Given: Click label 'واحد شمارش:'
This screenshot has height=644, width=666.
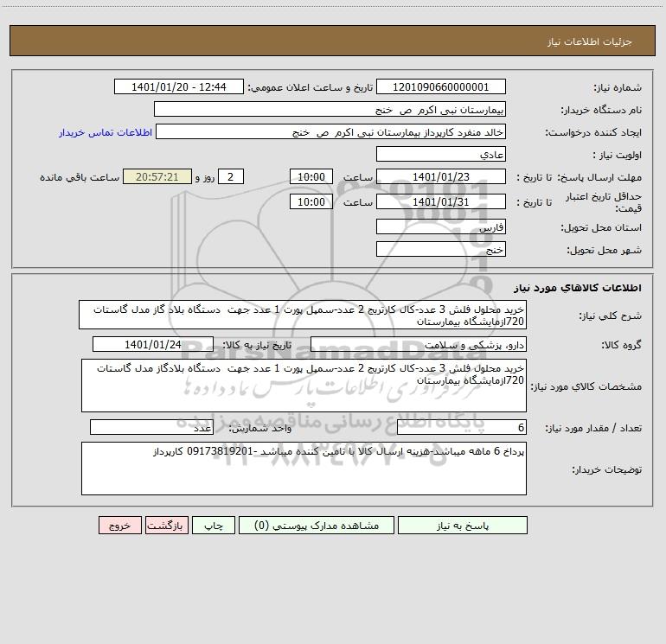Looking at the screenshot, I should tap(260, 428).
